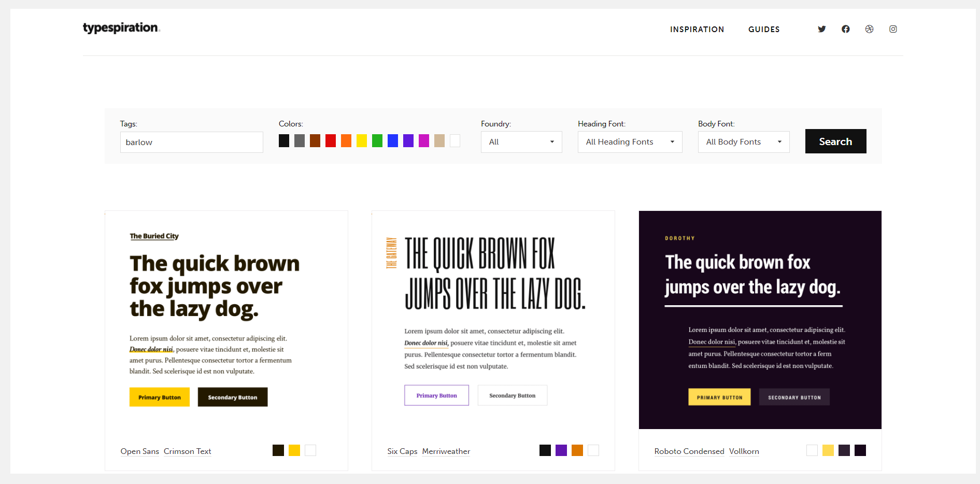The image size is (980, 484).
Task: Open the Roboto Condensed font link
Action: point(689,451)
